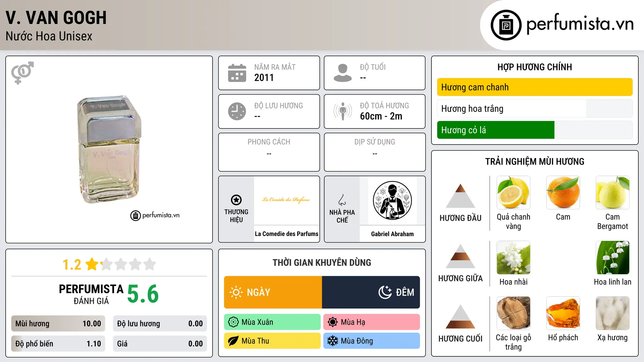Click the Cam orange note image
Image resolution: width=644 pixels, height=362 pixels.
(x=563, y=193)
